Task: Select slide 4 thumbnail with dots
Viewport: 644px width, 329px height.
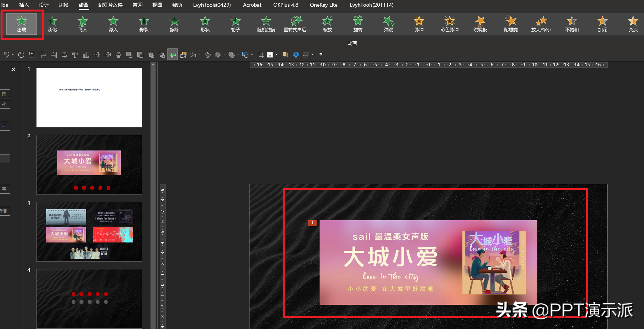Action: 89,299
